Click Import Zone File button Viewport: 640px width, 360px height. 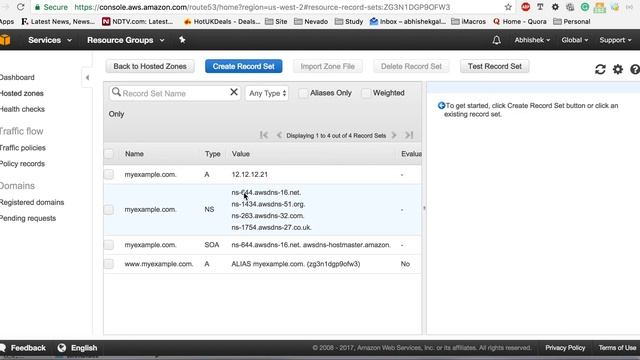pos(327,67)
